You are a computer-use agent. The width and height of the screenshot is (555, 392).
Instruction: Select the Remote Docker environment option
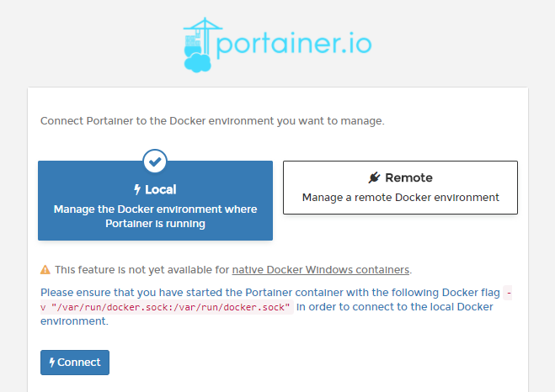[400, 188]
